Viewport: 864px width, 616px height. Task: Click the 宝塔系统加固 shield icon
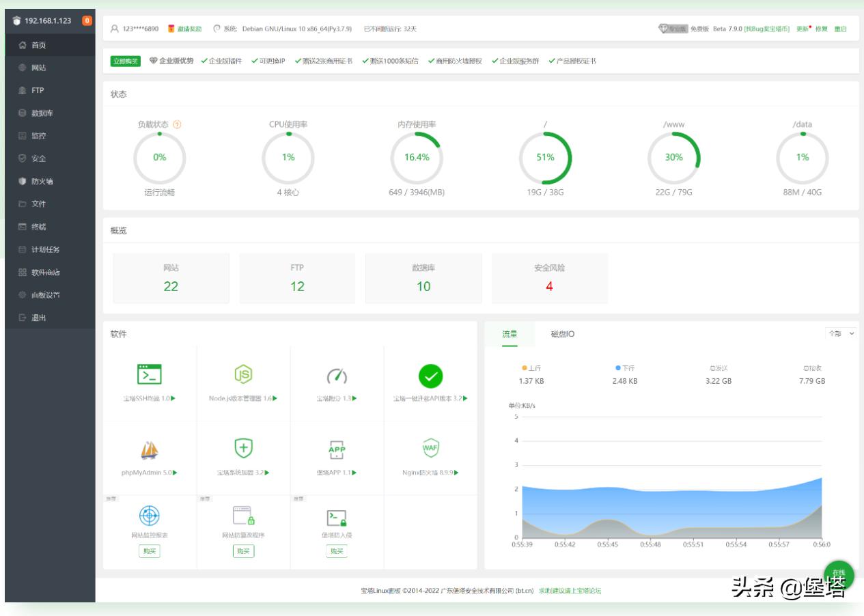pos(243,447)
